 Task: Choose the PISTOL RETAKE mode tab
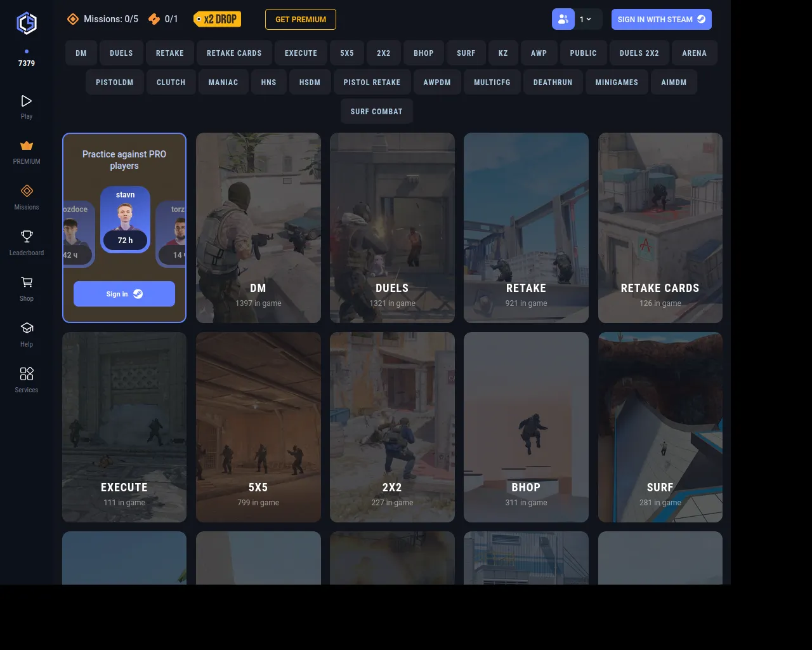372,83
